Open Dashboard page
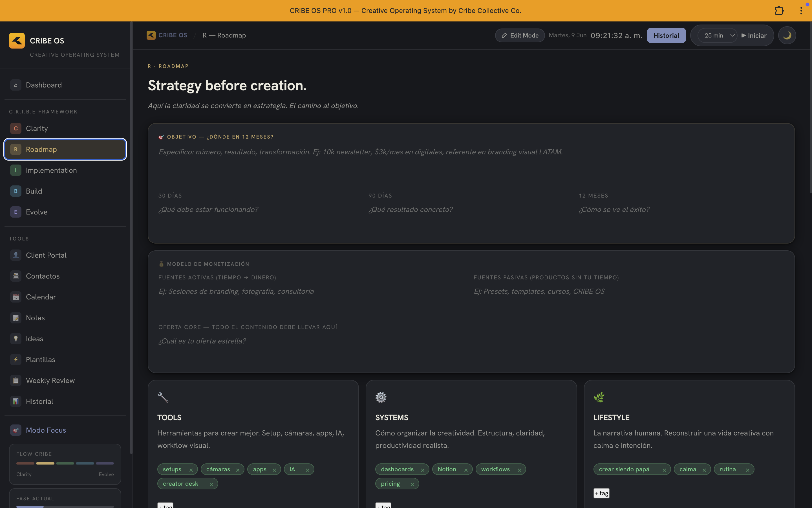 pos(65,85)
